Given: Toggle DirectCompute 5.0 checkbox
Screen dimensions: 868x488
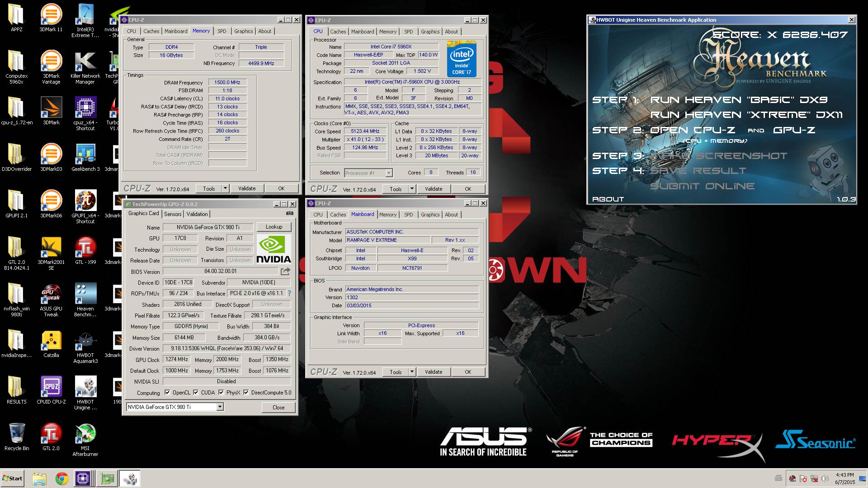Looking at the screenshot, I should point(246,392).
